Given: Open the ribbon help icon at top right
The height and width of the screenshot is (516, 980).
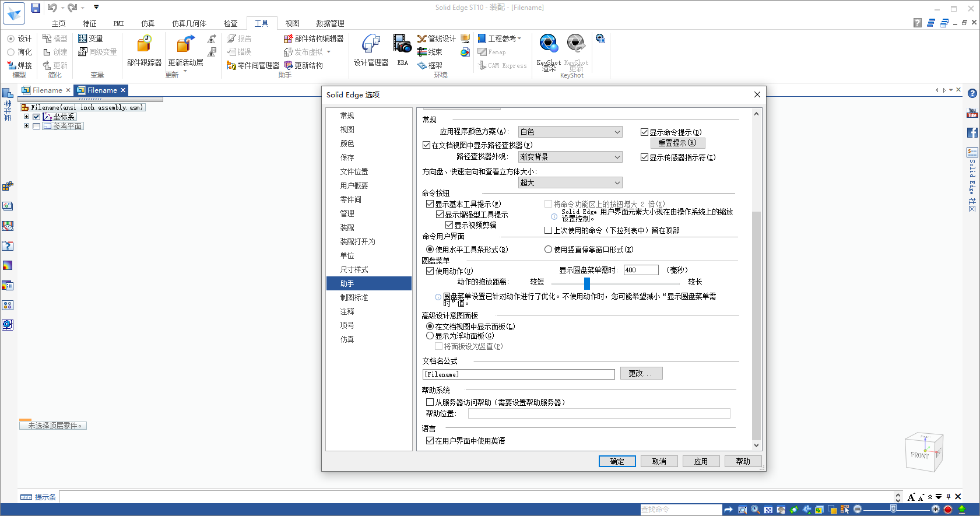Looking at the screenshot, I should point(918,23).
